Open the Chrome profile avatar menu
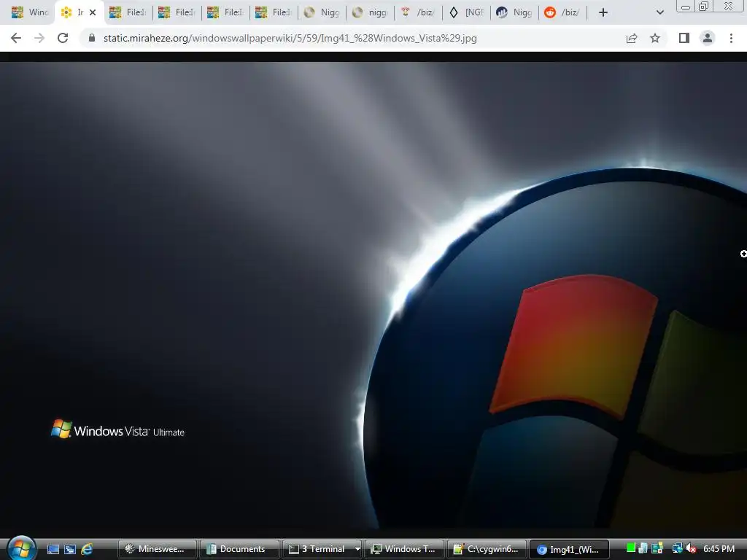This screenshot has height=560, width=747. [x=708, y=38]
